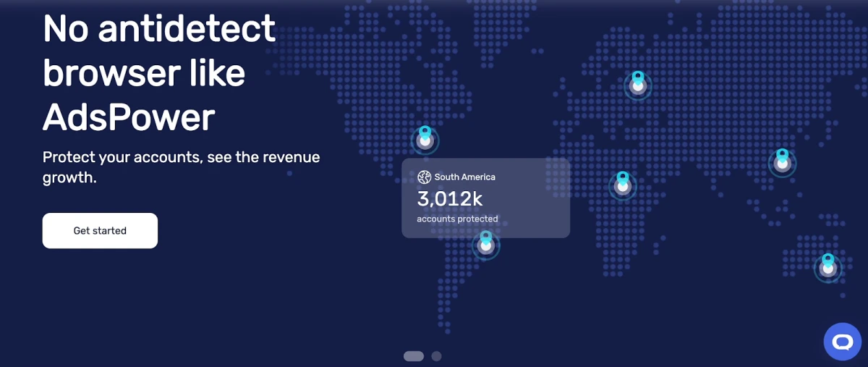Image resolution: width=868 pixels, height=367 pixels.
Task: Open the live chat support widget
Action: coord(843,342)
